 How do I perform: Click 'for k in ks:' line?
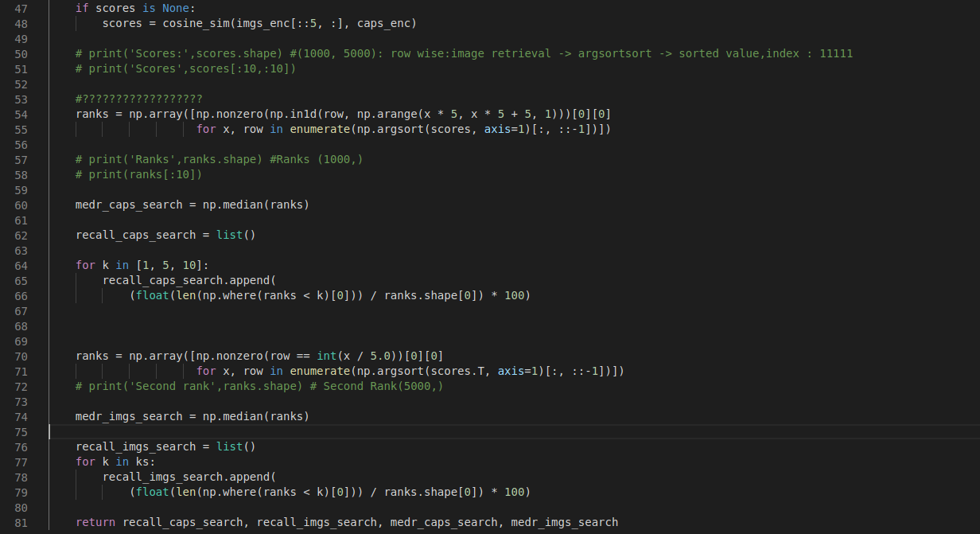click(x=115, y=462)
